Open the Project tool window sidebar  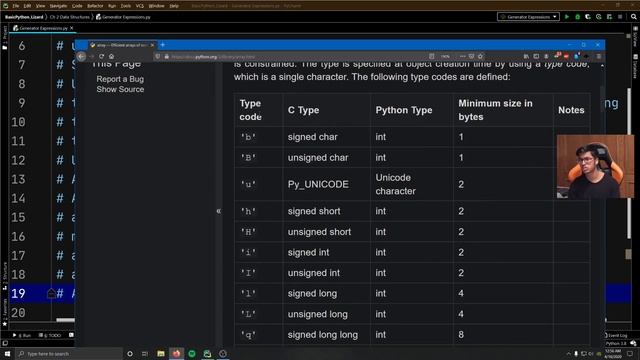coord(4,38)
